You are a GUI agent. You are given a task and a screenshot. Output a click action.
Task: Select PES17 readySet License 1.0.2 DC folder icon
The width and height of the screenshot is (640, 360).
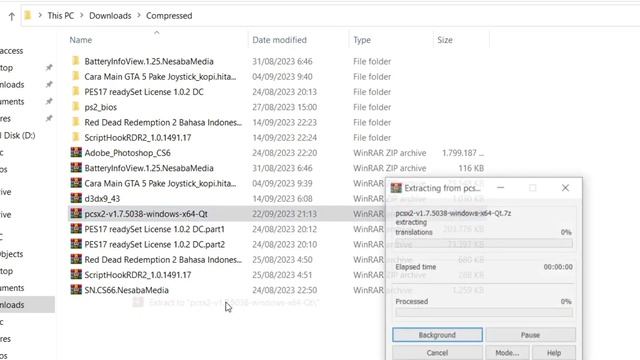click(x=76, y=91)
